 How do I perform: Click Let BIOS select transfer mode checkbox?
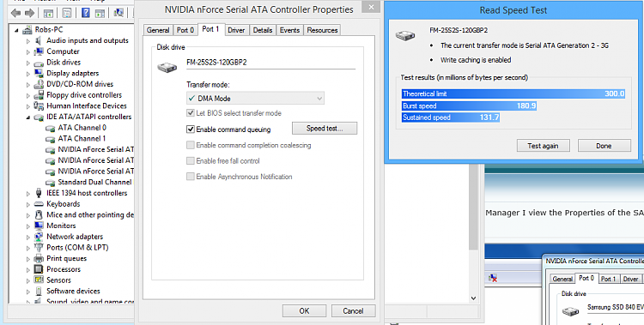[x=190, y=113]
